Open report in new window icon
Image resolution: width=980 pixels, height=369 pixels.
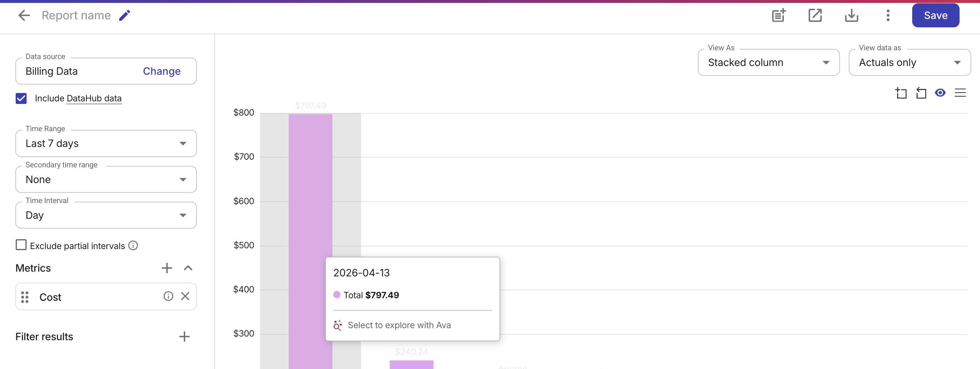click(815, 15)
